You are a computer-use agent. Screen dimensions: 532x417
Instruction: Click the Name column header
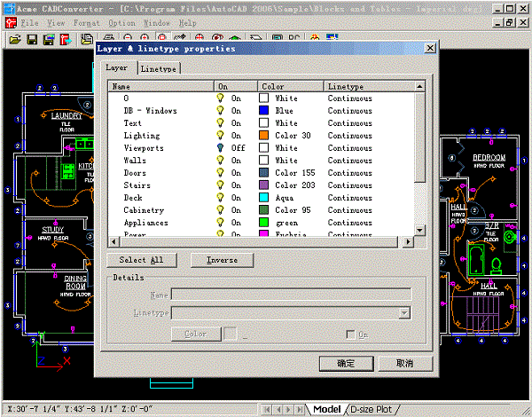tap(160, 86)
